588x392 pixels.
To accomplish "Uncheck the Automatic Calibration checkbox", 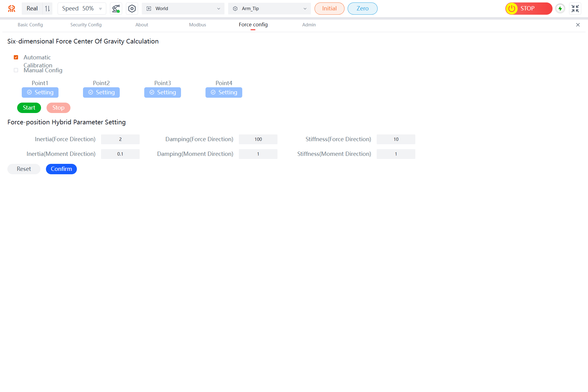I will (x=16, y=57).
